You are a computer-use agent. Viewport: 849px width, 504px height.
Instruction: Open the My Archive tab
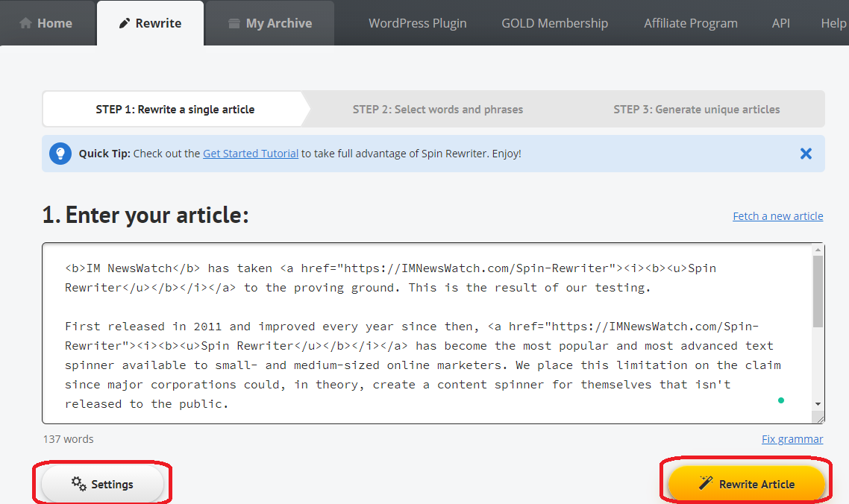[x=270, y=23]
